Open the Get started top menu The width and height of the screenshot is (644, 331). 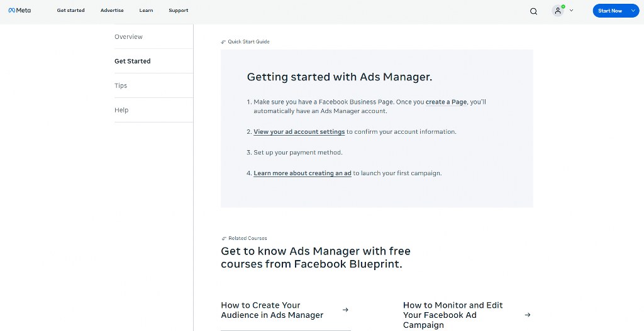pyautogui.click(x=70, y=11)
